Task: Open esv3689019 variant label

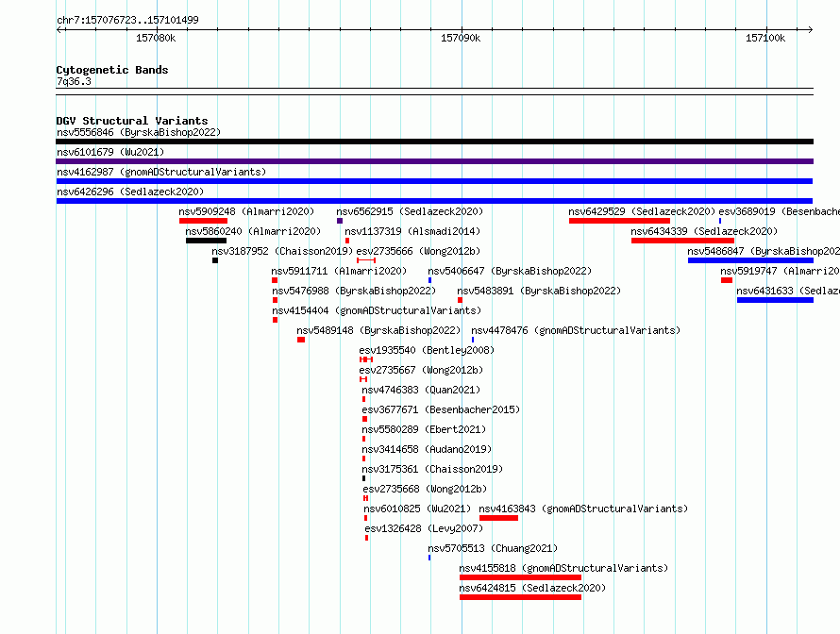Action: tap(779, 211)
